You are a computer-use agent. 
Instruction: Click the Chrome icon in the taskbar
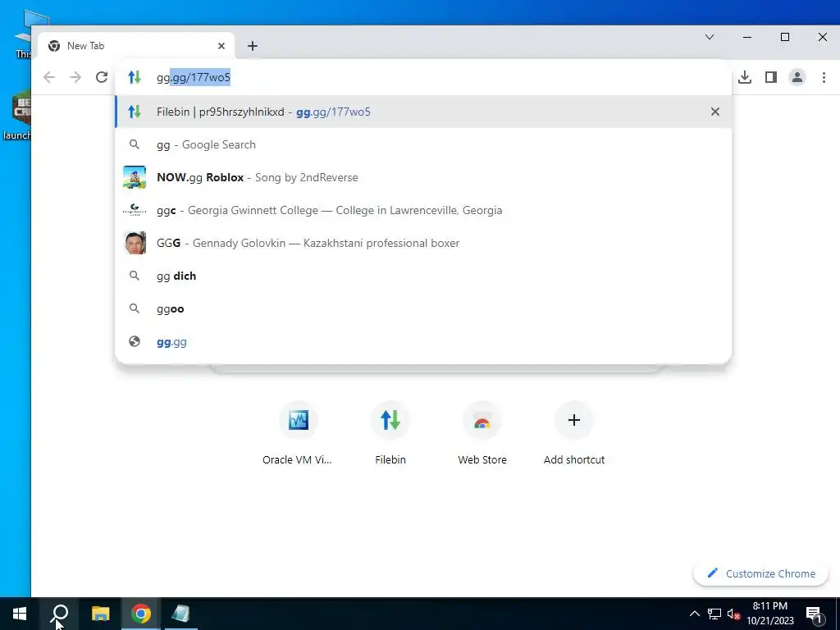[x=141, y=614]
